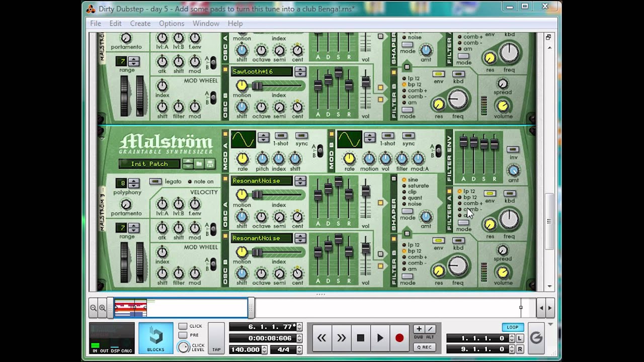Click the Osc A index slider under ResonantNoise
644x362 pixels.
click(279, 195)
